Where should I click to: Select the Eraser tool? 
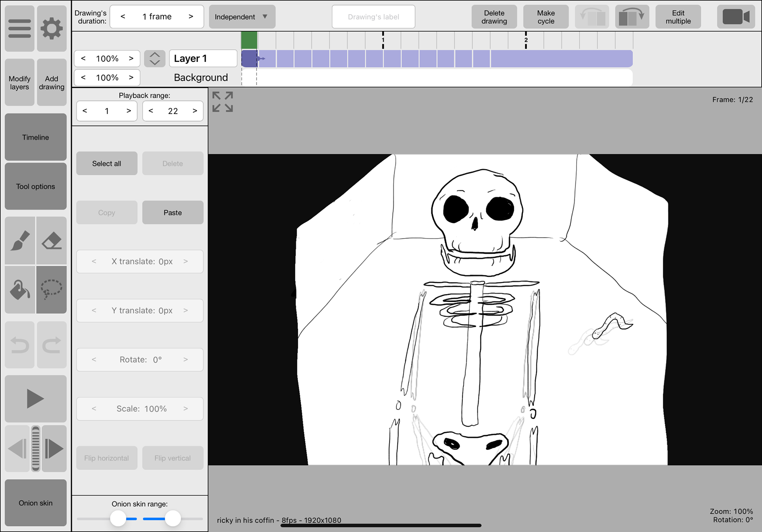point(52,240)
